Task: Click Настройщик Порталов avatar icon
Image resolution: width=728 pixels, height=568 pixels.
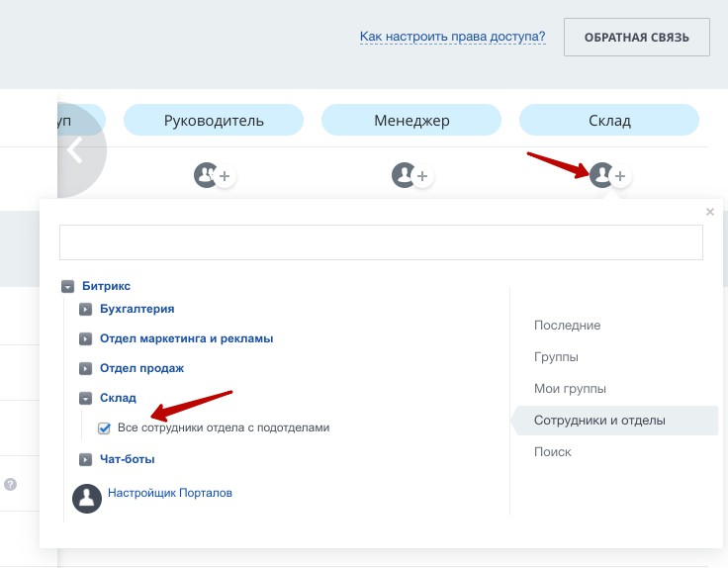Action: [x=87, y=499]
